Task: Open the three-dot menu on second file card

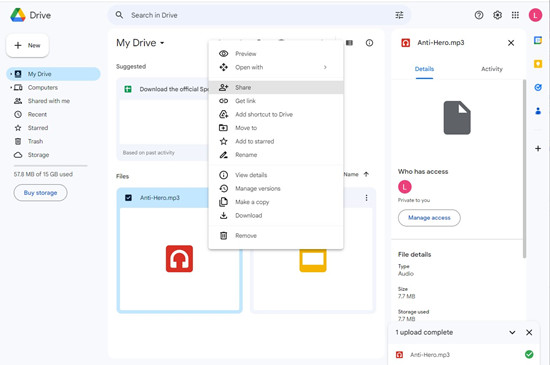Action: [366, 198]
